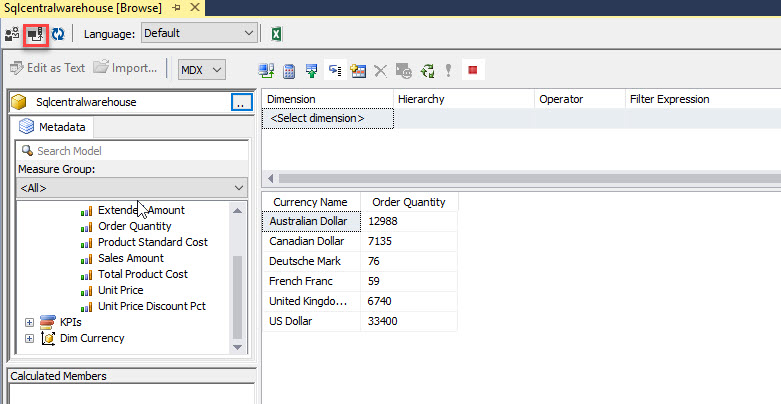The width and height of the screenshot is (781, 404).
Task: Click the Filter Expression column header
Action: click(x=702, y=99)
